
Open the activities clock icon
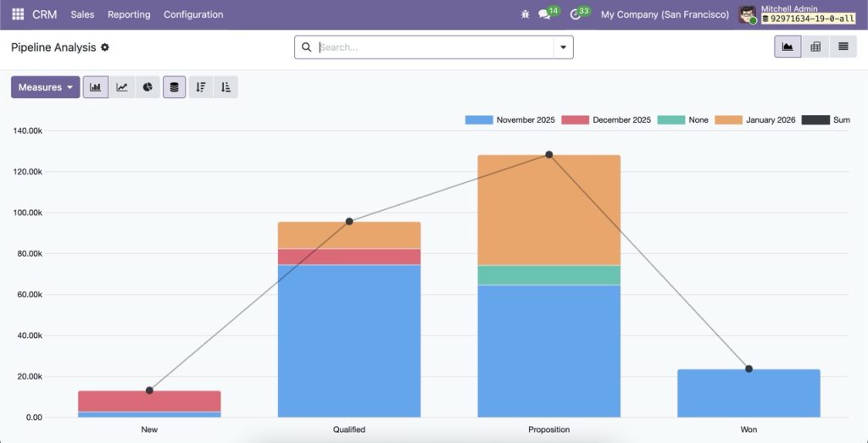(x=576, y=14)
